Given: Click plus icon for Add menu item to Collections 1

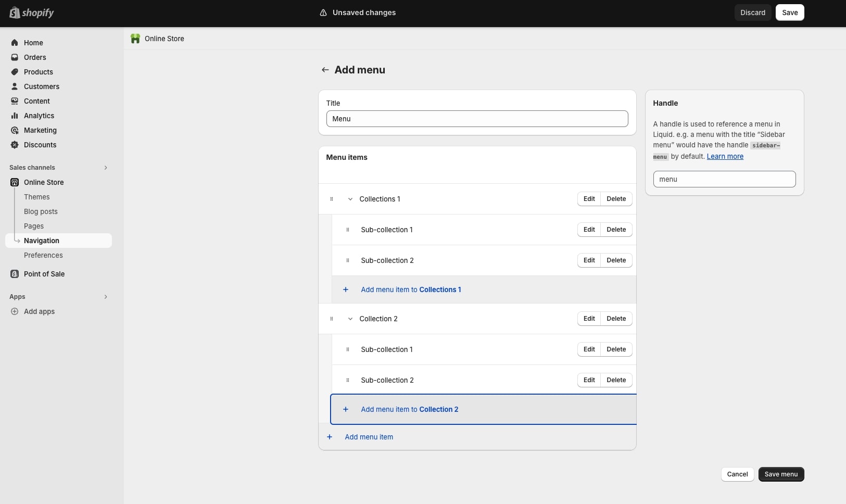Looking at the screenshot, I should 346,289.
